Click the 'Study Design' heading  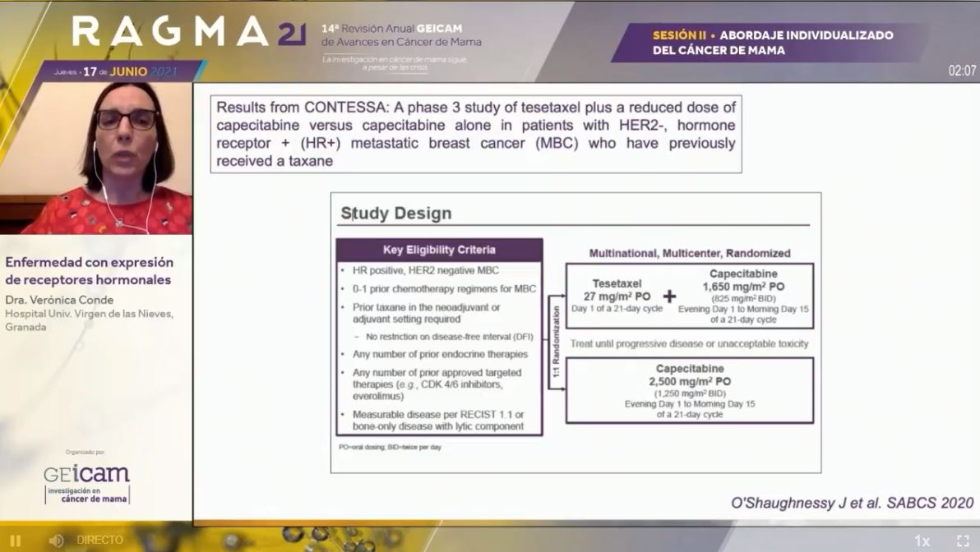click(395, 214)
